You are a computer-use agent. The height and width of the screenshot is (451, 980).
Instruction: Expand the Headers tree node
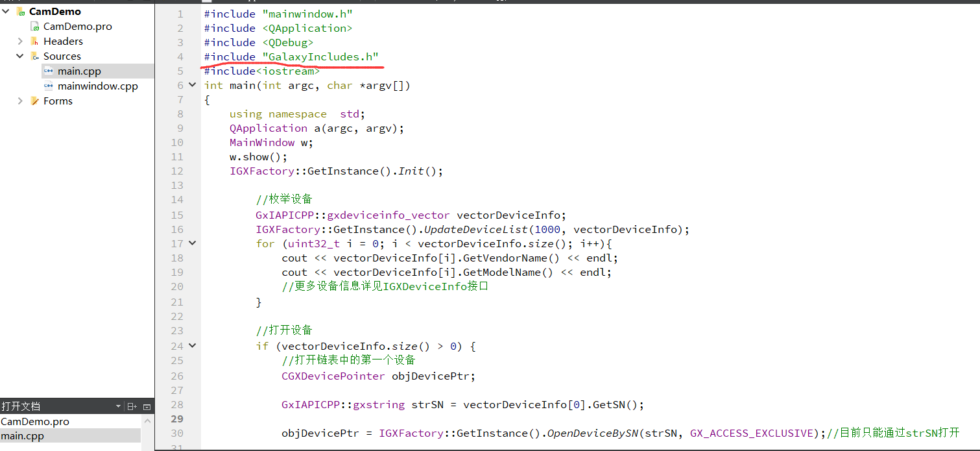pyautogui.click(x=19, y=41)
